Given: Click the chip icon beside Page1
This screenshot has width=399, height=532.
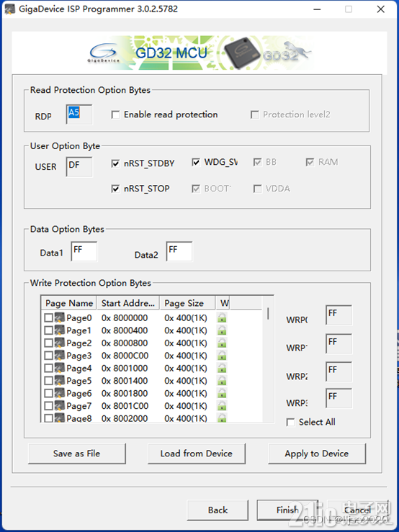Looking at the screenshot, I should coord(60,330).
